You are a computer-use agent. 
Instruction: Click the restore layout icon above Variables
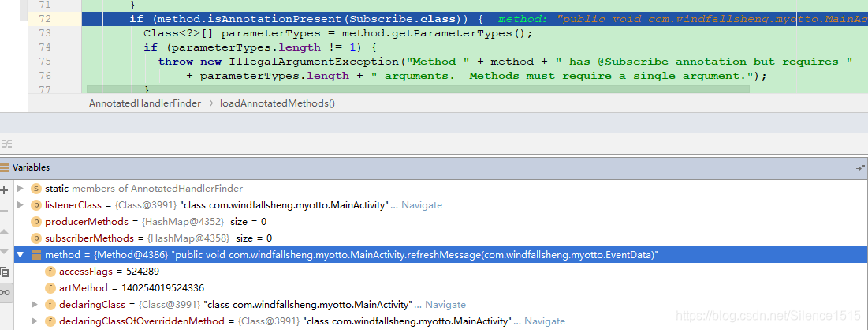[6, 144]
